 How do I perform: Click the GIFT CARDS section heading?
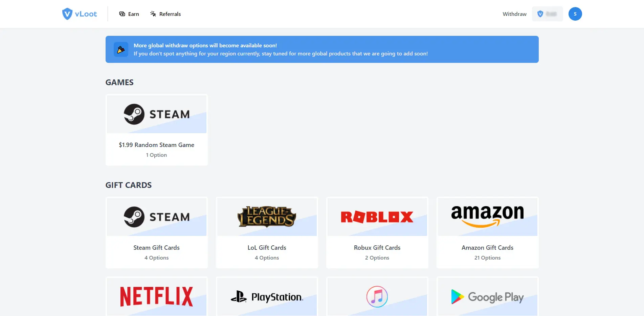(129, 185)
